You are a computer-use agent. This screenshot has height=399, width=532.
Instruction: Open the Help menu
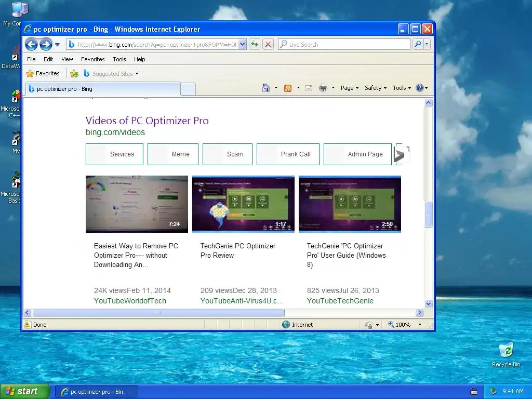[139, 59]
